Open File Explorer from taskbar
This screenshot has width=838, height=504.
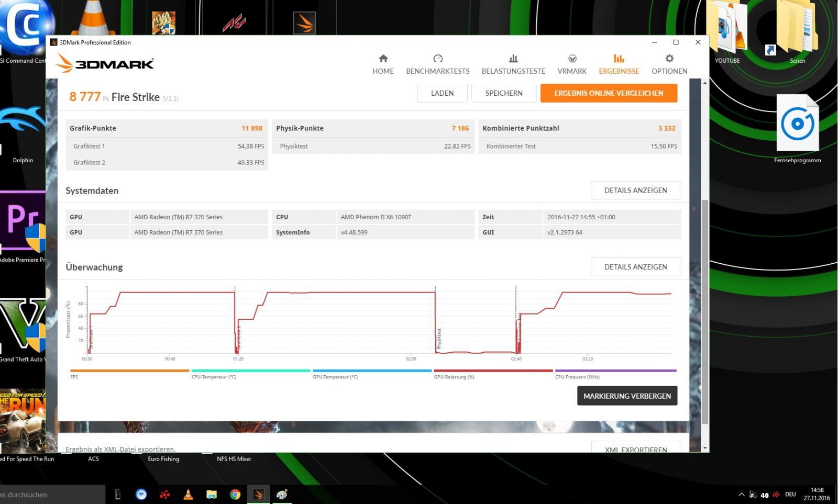[x=212, y=495]
